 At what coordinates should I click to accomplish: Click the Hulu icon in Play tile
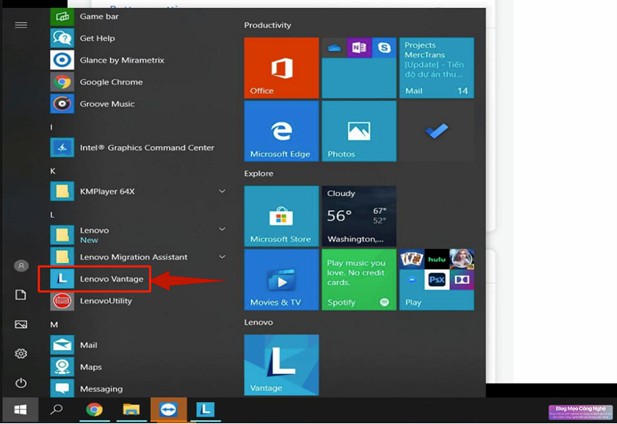pos(436,259)
